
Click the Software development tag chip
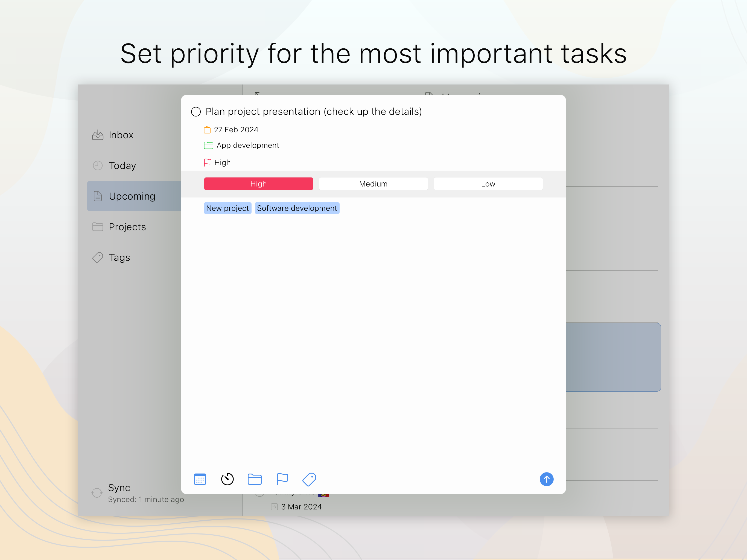point(297,208)
